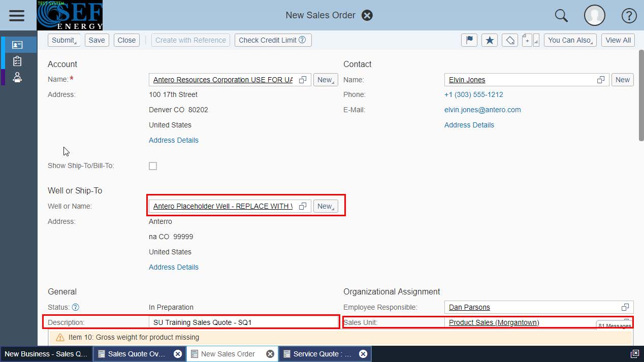This screenshot has width=644, height=362.
Task: Open the You Can Also menu
Action: [x=570, y=40]
